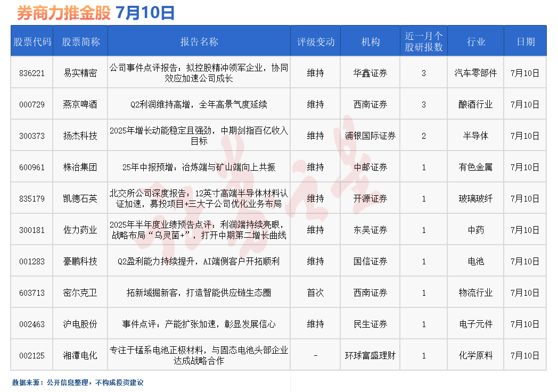Select stock code 835179
558x392 pixels.
tap(32, 199)
